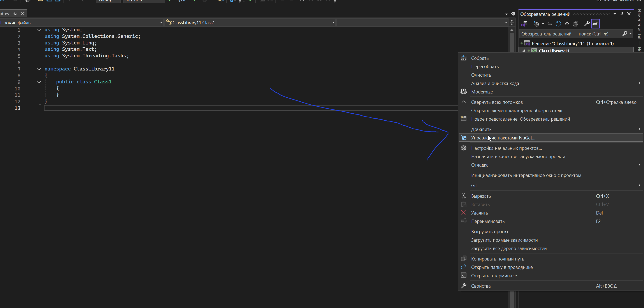Open the ClassLibrary11.Class1 type dropdown

pyautogui.click(x=333, y=23)
